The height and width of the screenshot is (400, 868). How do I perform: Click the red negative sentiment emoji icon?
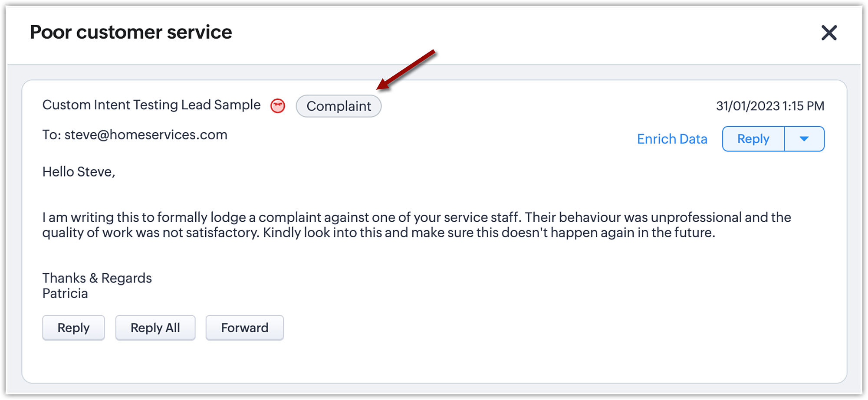pos(278,106)
